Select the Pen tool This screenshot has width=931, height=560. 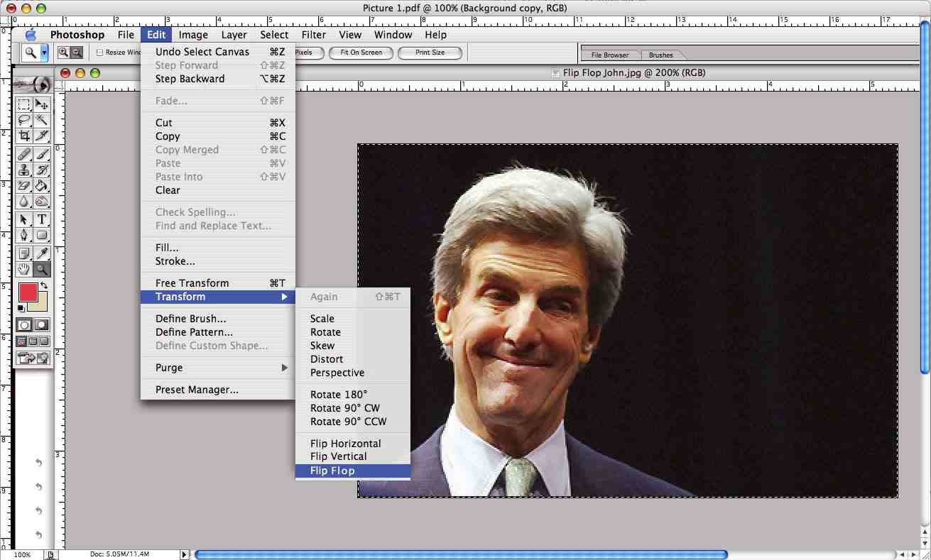[24, 236]
